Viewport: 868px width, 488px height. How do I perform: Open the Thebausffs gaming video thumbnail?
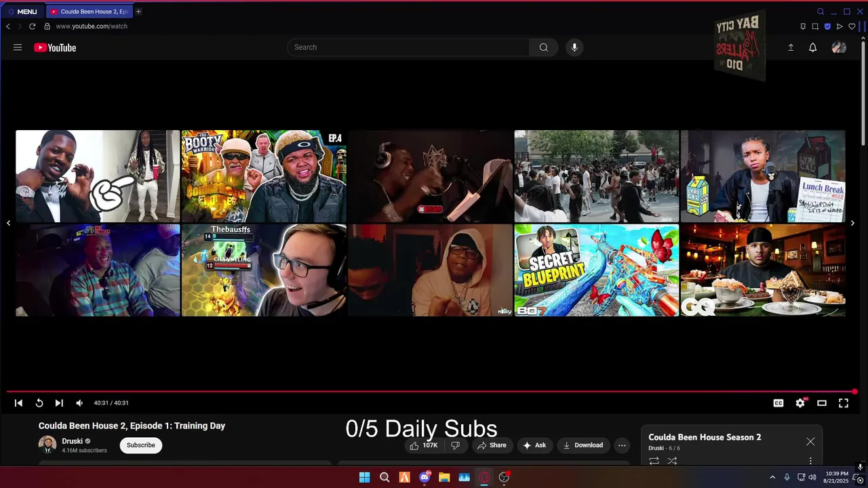click(x=264, y=270)
